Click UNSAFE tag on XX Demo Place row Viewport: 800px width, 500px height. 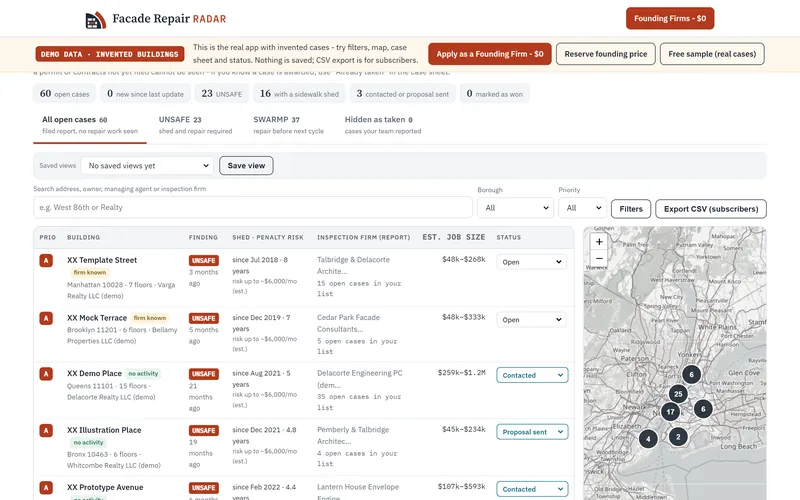204,374
